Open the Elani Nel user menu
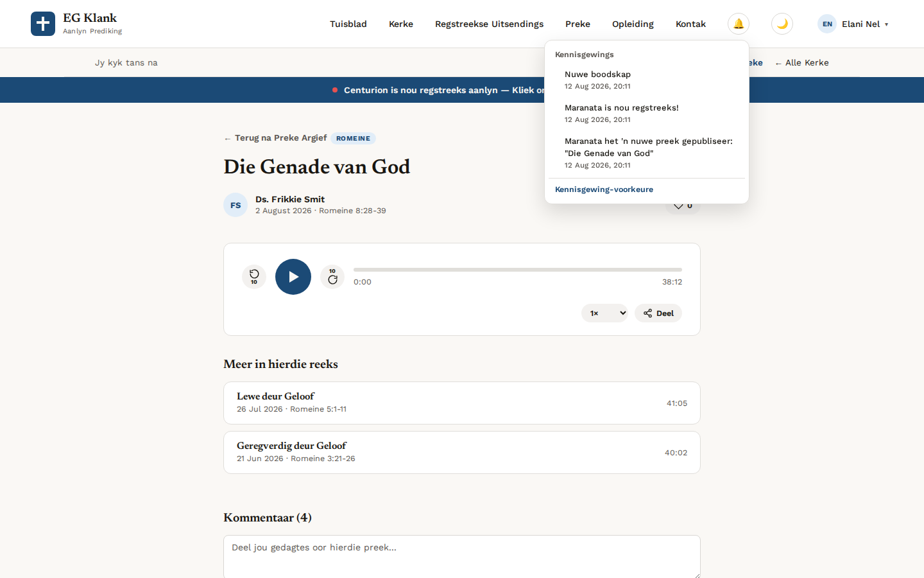The width and height of the screenshot is (924, 578). point(853,24)
